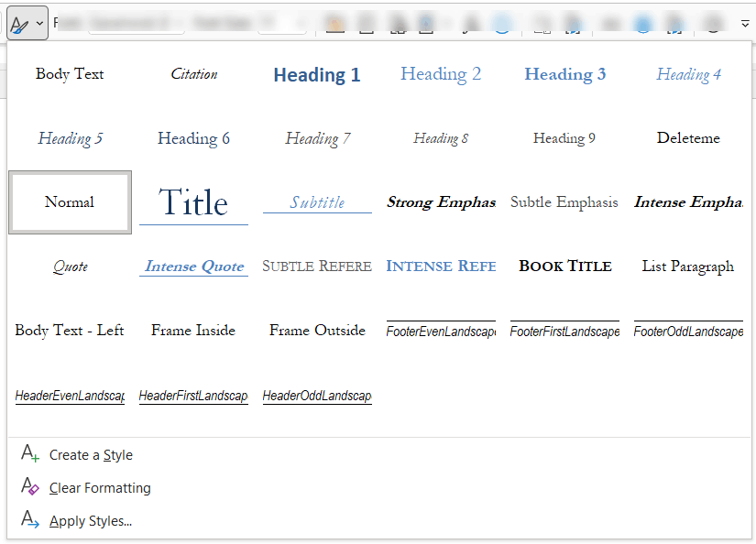The image size is (756, 544).
Task: Apply the FooterEvenLandscape style
Action: (441, 331)
